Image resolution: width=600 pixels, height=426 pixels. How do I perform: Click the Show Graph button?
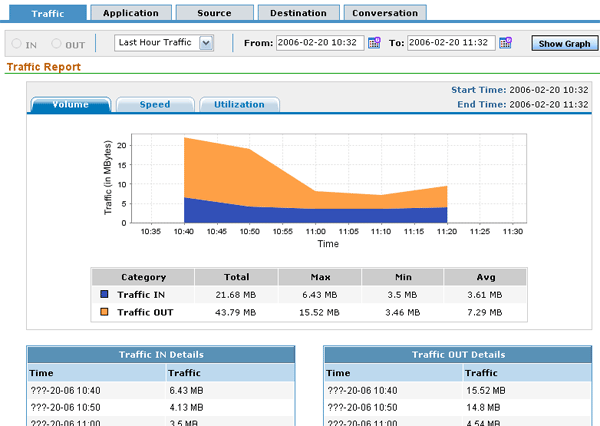(x=564, y=44)
